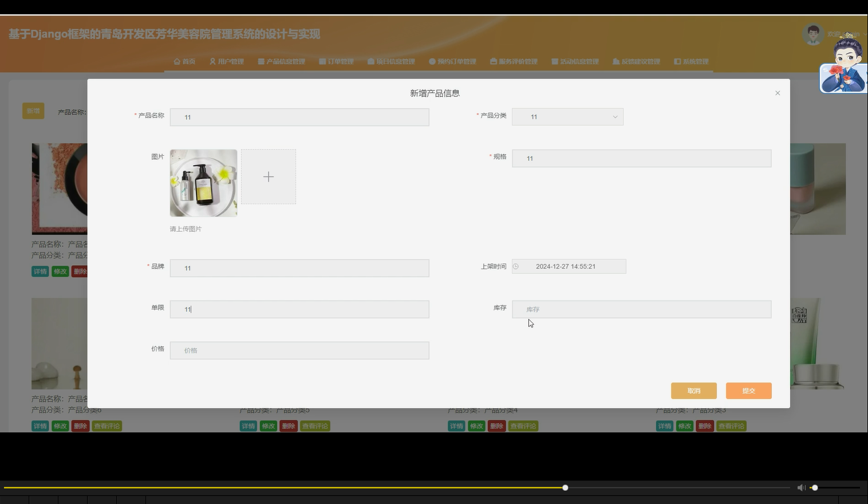Click the cartoon mascot holding flowers

(x=845, y=64)
